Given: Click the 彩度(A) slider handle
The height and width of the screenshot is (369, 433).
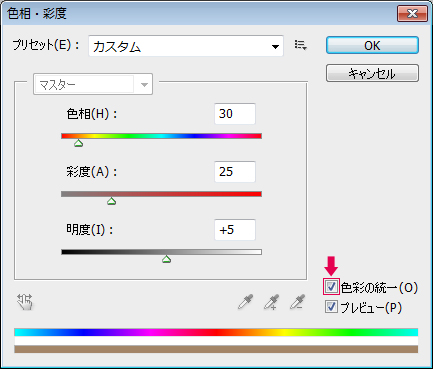Looking at the screenshot, I should click(x=112, y=201).
